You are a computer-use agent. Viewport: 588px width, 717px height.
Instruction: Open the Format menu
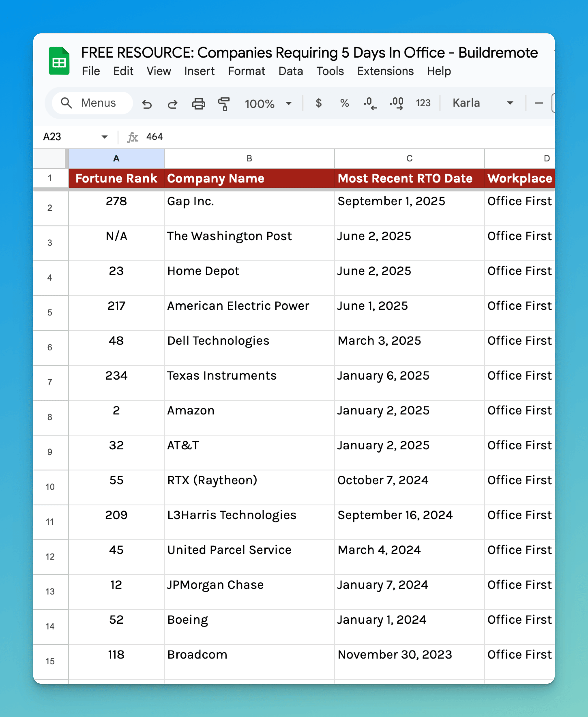click(x=246, y=71)
